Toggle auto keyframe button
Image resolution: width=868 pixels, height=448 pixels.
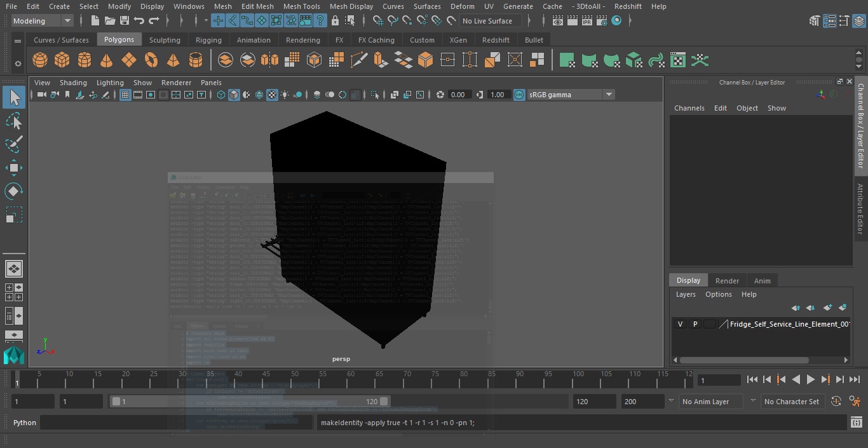(x=836, y=402)
